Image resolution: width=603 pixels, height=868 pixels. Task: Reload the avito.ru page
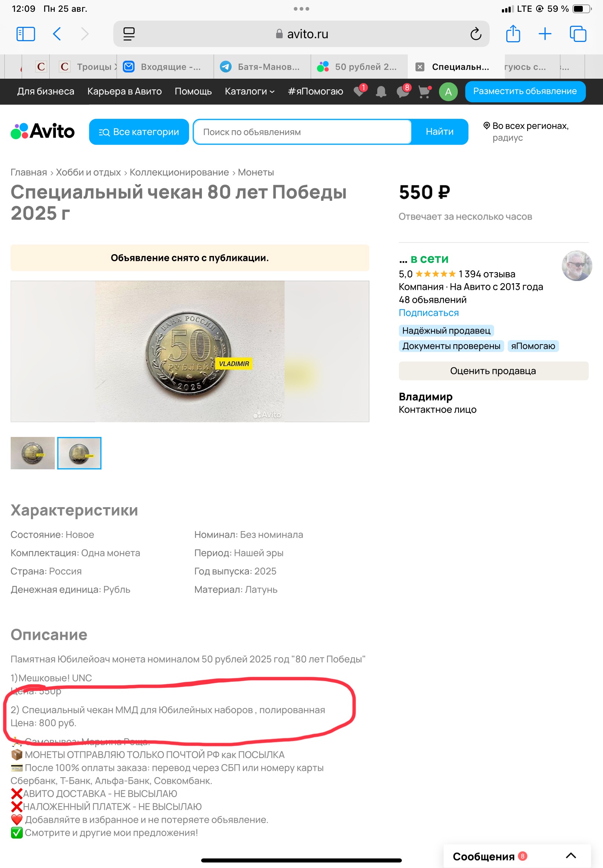click(x=476, y=34)
